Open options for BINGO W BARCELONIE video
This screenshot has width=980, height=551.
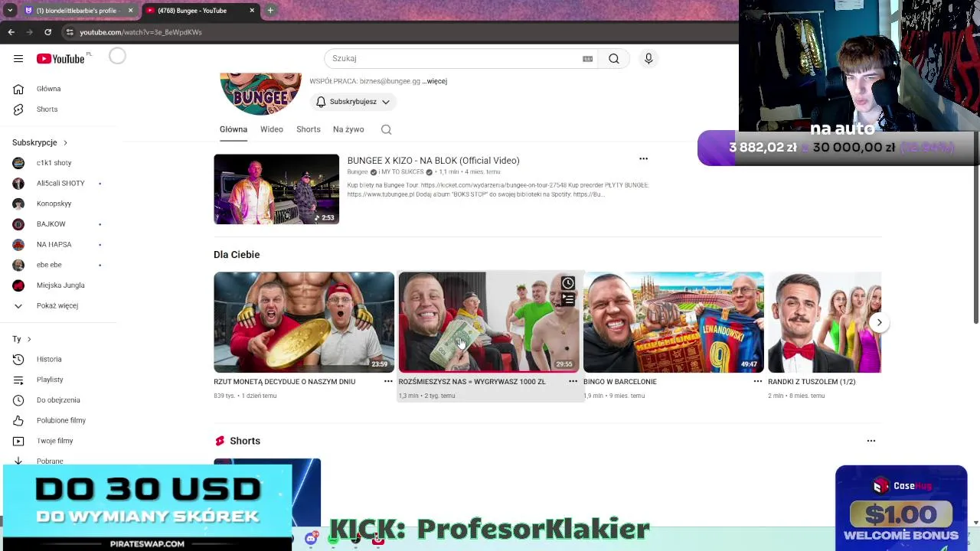pyautogui.click(x=758, y=381)
